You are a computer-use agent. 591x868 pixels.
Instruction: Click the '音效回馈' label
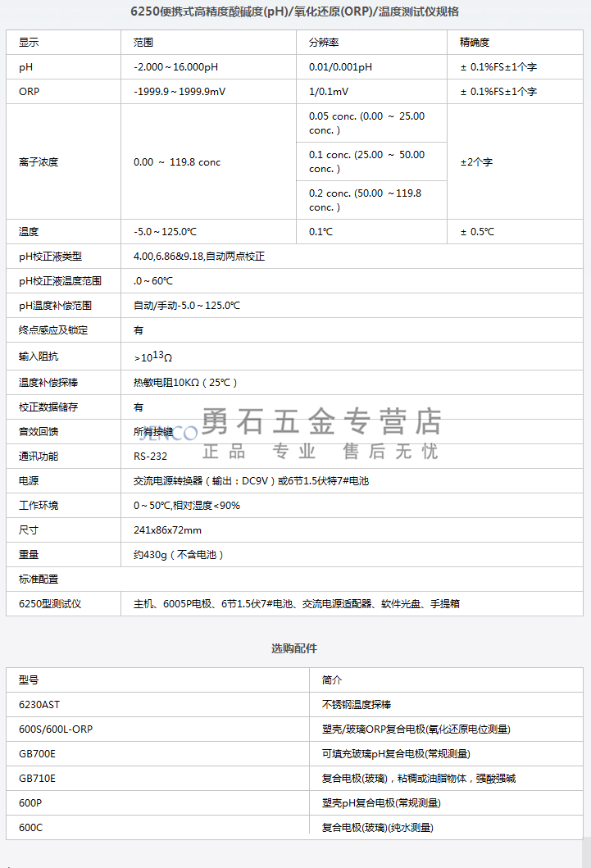point(39,432)
